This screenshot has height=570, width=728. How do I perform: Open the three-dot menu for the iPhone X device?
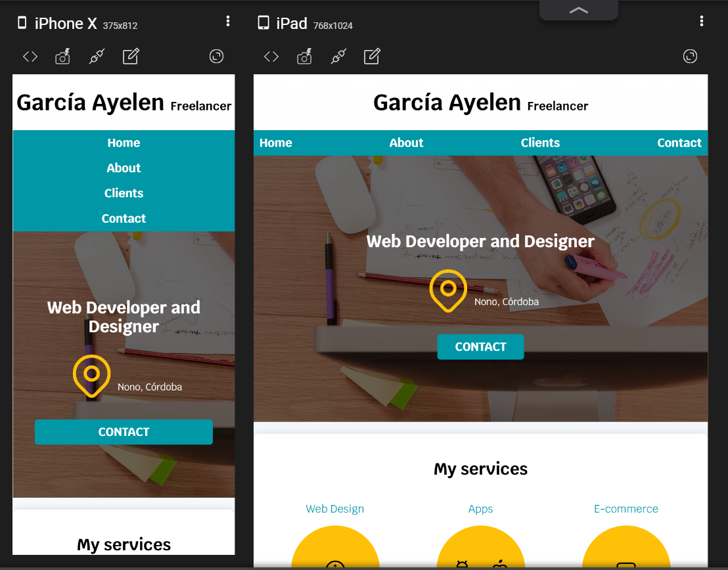tap(228, 21)
